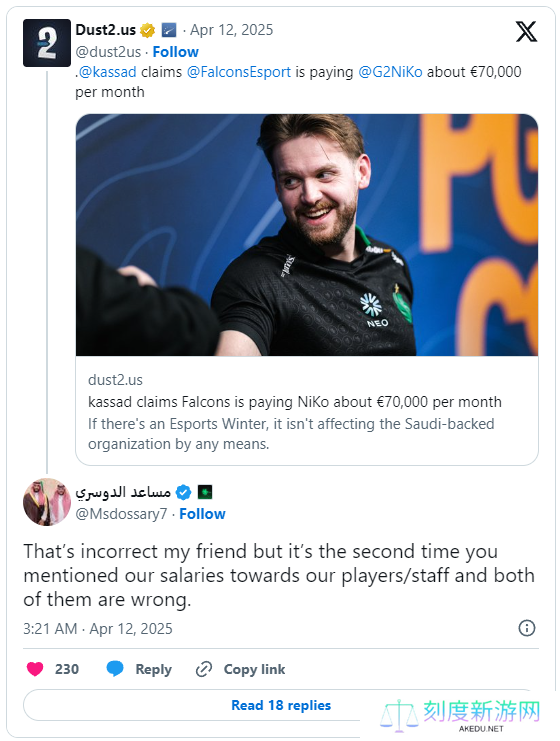Viewport: 560px width, 741px height.
Task: Click the X logo icon
Action: coord(526,32)
